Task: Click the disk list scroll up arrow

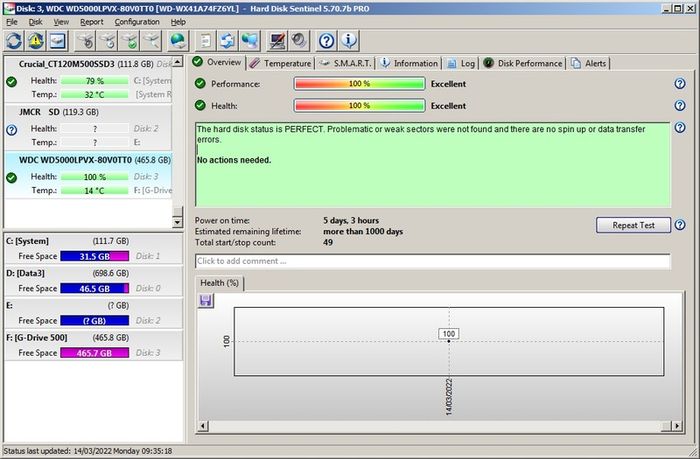Action: [178, 62]
